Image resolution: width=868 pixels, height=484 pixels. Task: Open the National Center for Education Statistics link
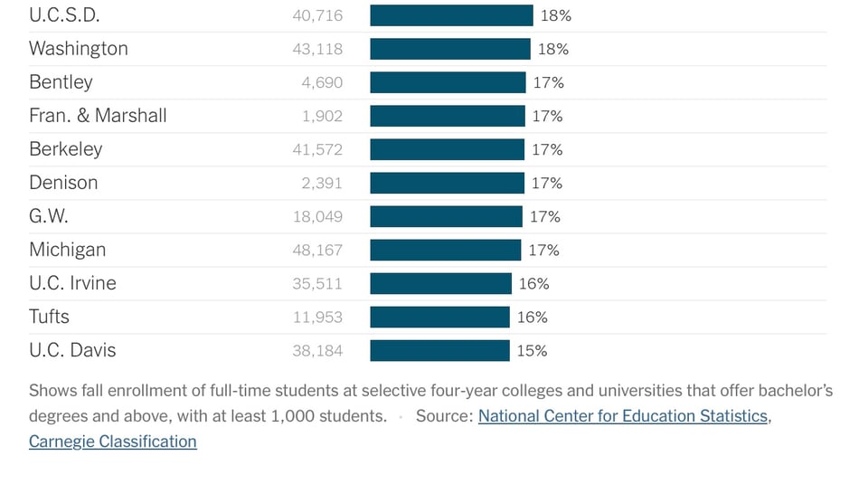[x=623, y=416]
